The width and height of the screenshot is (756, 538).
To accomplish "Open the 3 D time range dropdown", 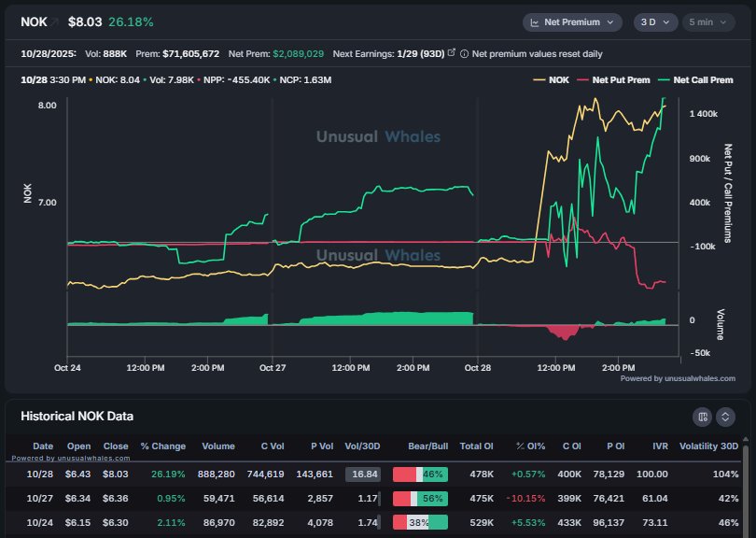I will point(655,21).
